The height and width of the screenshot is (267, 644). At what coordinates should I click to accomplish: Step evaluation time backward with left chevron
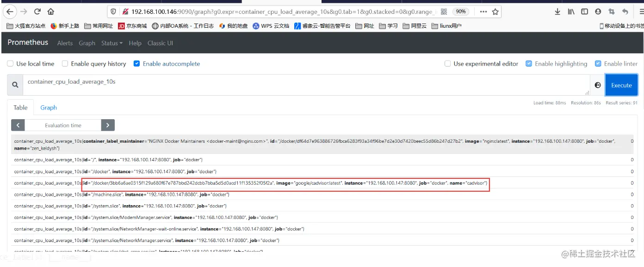18,125
